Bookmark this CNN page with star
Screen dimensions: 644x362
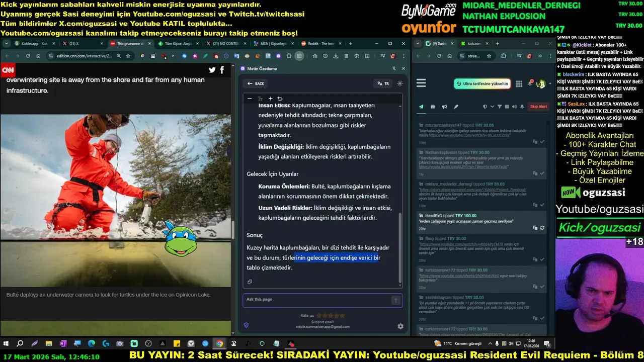(128, 56)
